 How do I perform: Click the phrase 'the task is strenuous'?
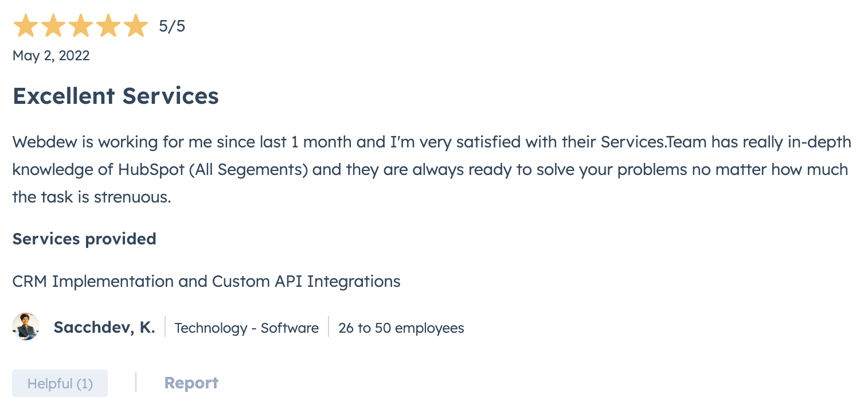point(92,197)
